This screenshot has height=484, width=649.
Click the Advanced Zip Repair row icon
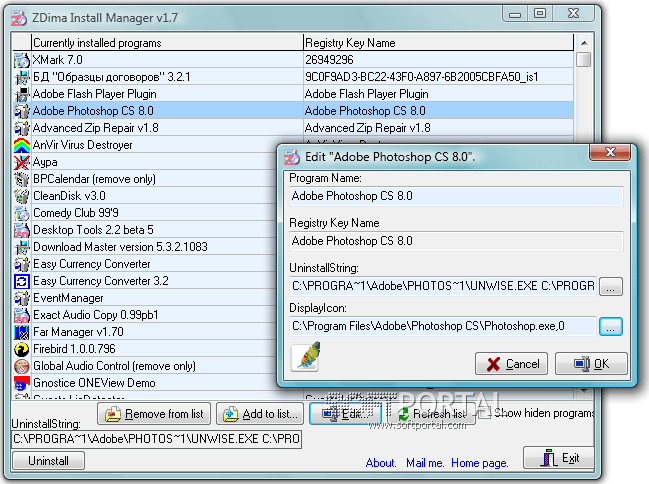tap(22, 128)
